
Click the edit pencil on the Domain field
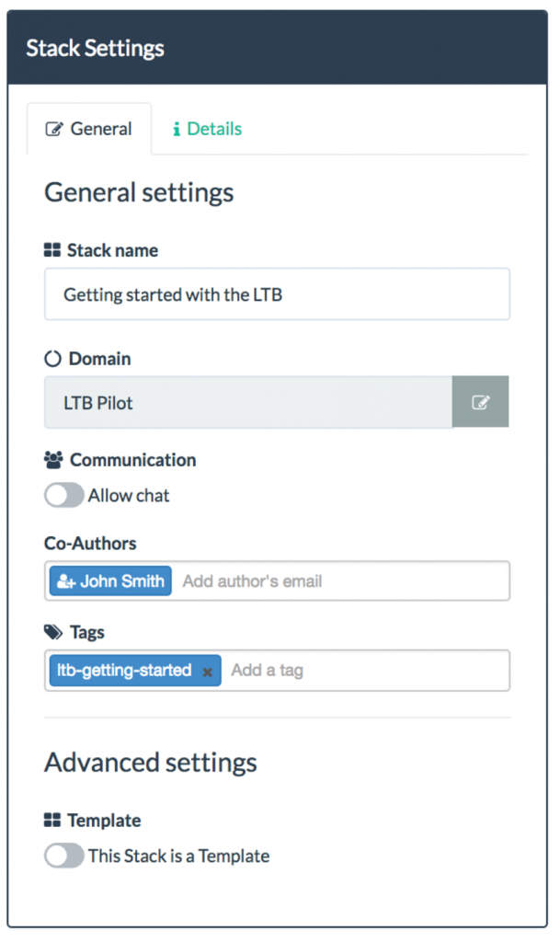(x=480, y=402)
